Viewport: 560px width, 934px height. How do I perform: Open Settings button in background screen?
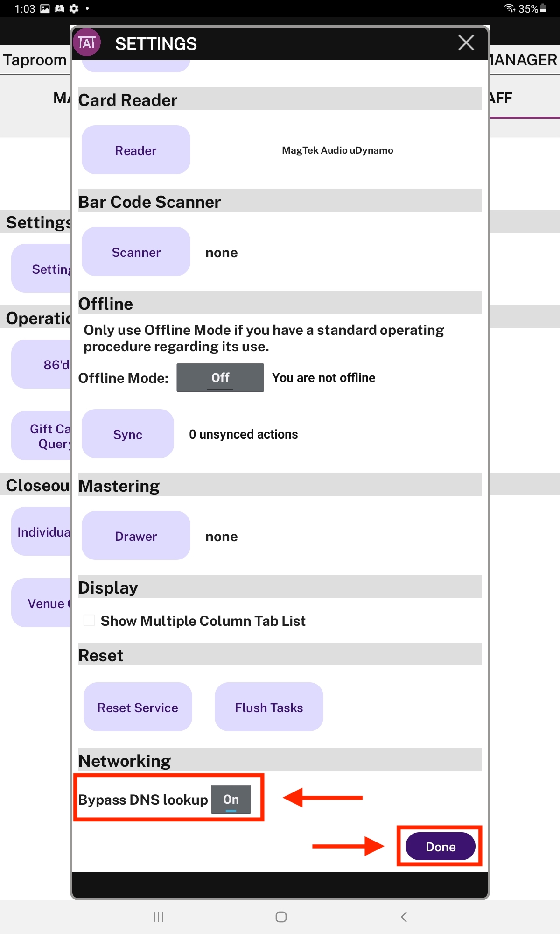coord(41,269)
